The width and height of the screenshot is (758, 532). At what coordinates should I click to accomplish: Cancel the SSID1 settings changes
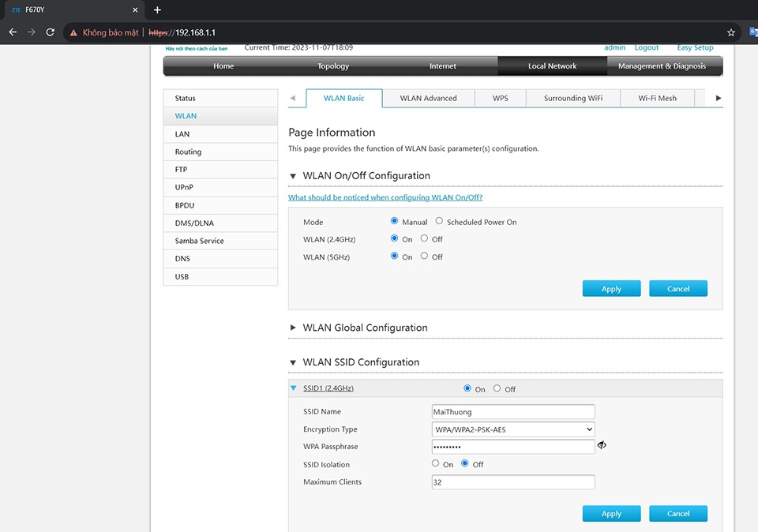(678, 514)
